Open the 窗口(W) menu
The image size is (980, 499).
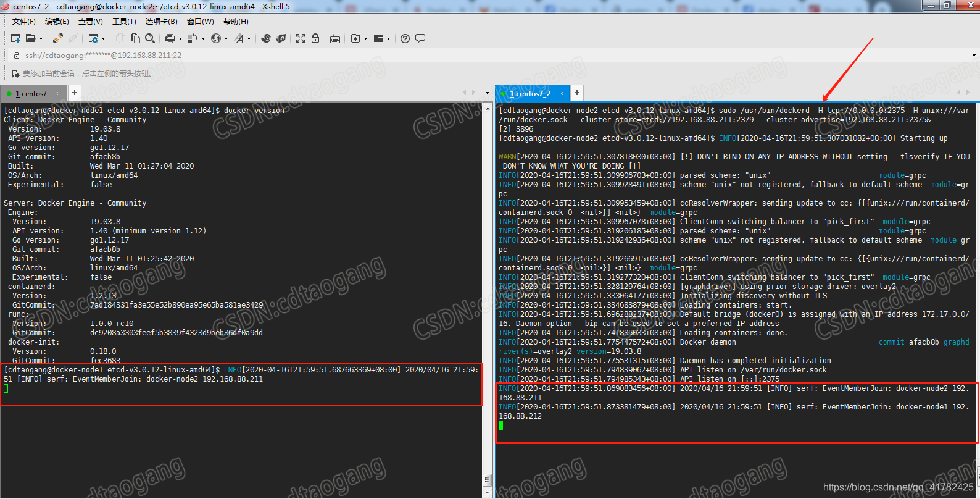200,22
